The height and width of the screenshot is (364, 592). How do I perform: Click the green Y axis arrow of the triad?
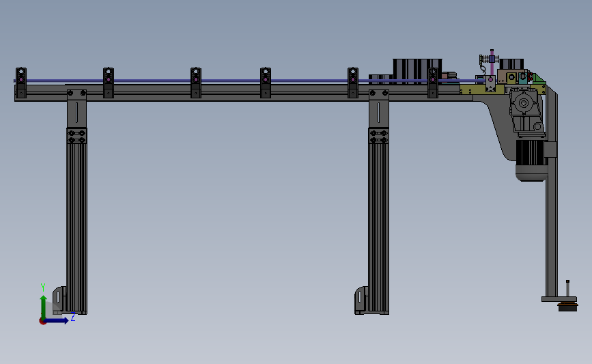point(44,307)
